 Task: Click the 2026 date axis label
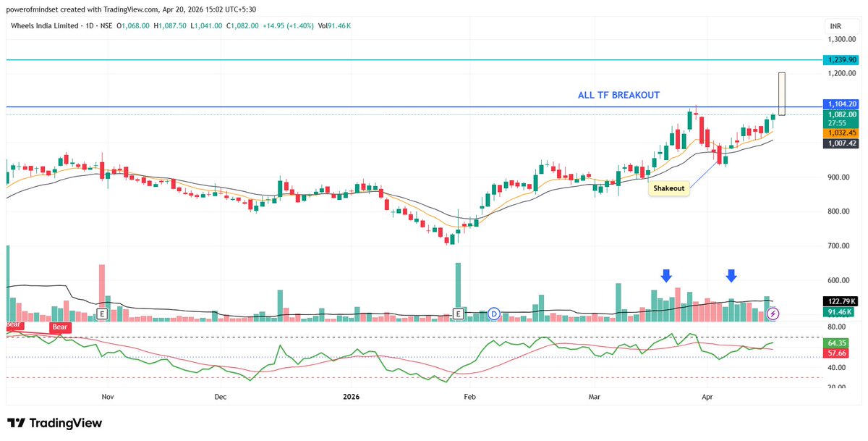point(351,397)
